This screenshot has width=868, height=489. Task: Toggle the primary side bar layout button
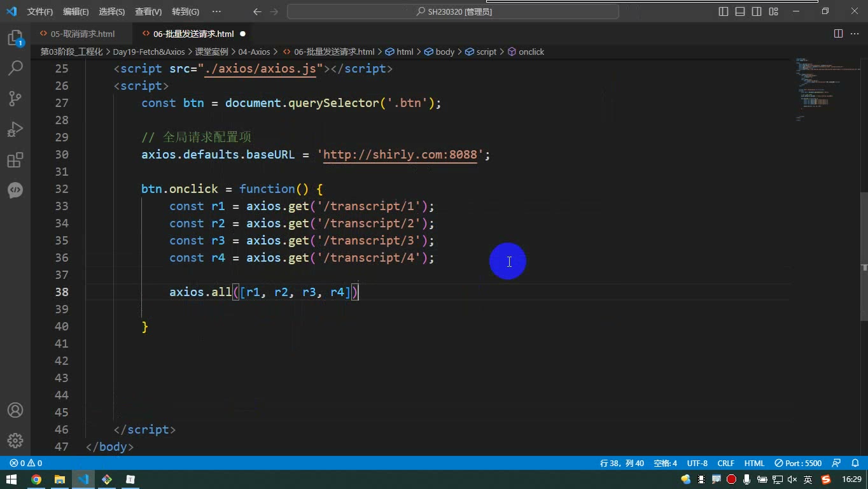[724, 11]
